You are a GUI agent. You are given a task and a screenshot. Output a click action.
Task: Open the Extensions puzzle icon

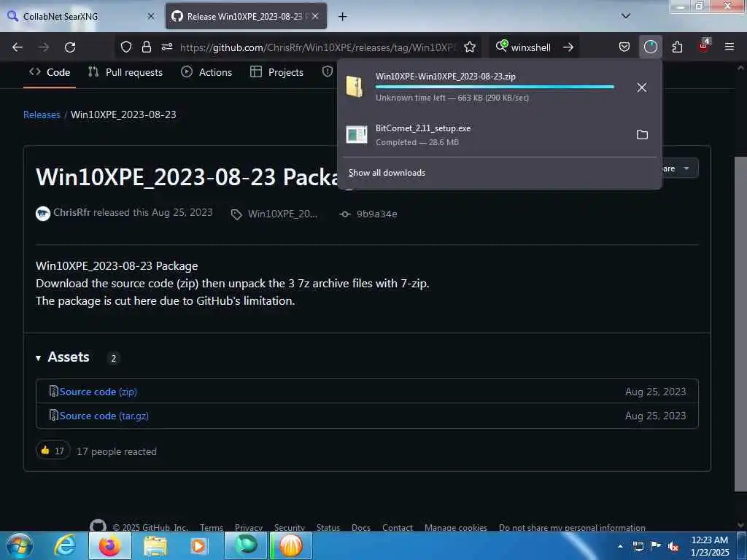pos(677,47)
